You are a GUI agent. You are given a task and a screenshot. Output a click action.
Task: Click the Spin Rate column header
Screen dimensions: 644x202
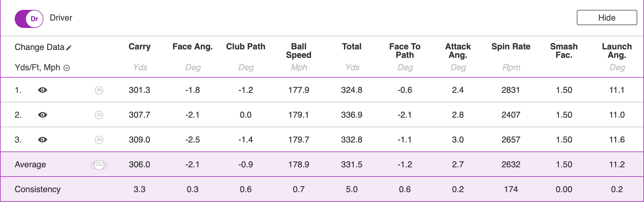pyautogui.click(x=511, y=47)
